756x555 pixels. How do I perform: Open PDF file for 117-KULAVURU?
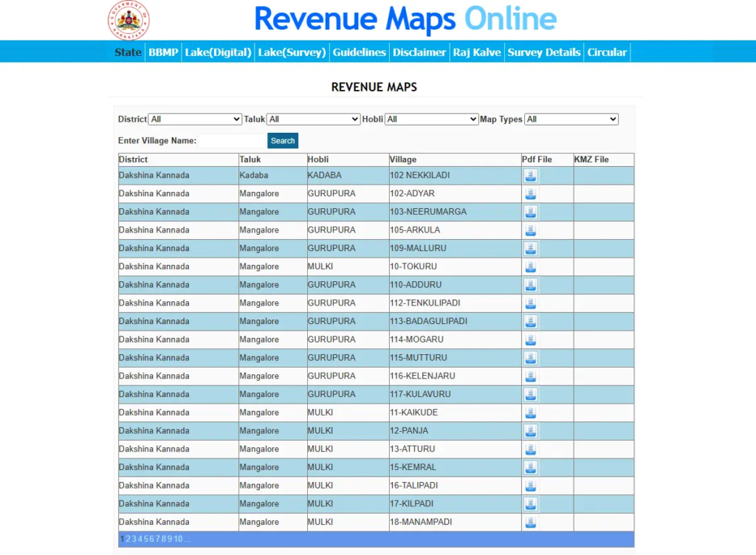pos(530,395)
